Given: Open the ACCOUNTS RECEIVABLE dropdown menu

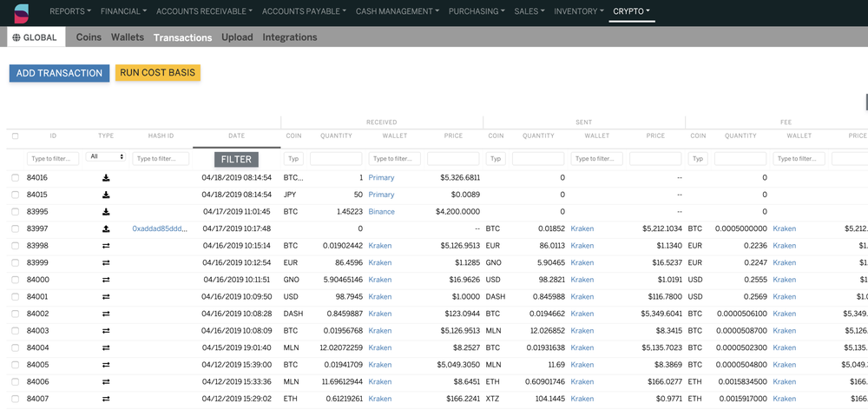Looking at the screenshot, I should click(204, 11).
